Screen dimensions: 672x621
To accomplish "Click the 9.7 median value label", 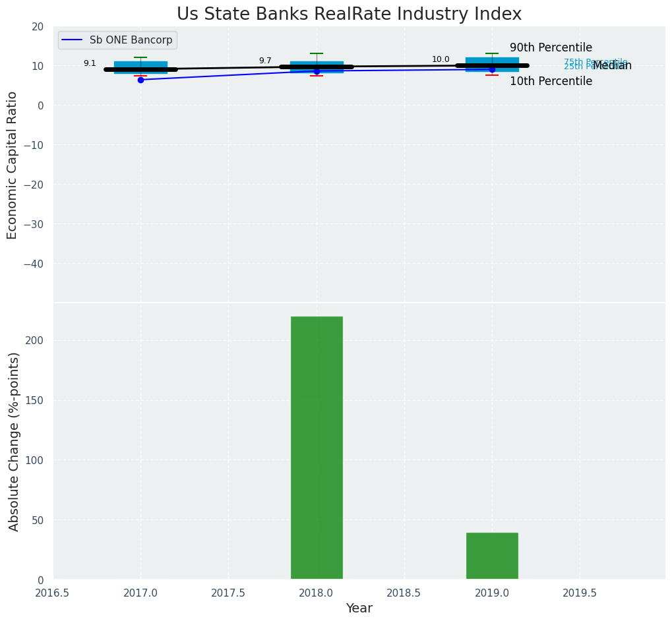I will point(265,61).
